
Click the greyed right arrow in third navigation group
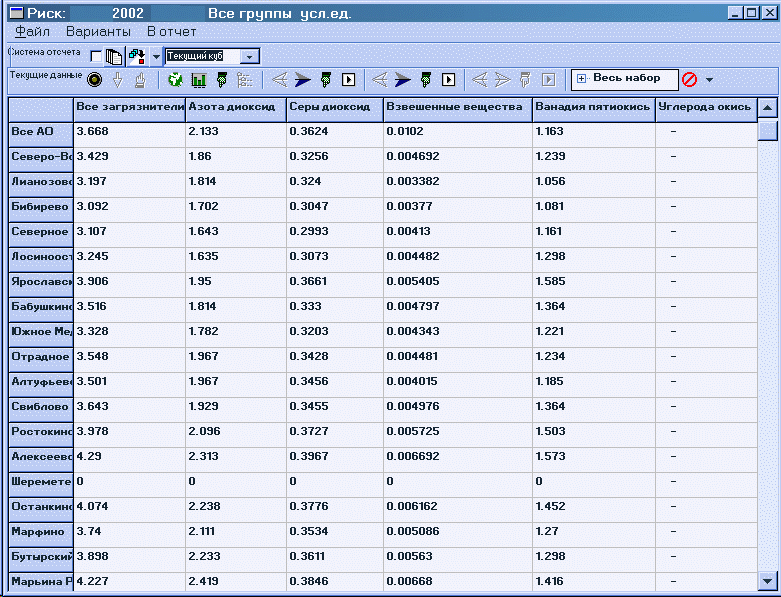503,80
